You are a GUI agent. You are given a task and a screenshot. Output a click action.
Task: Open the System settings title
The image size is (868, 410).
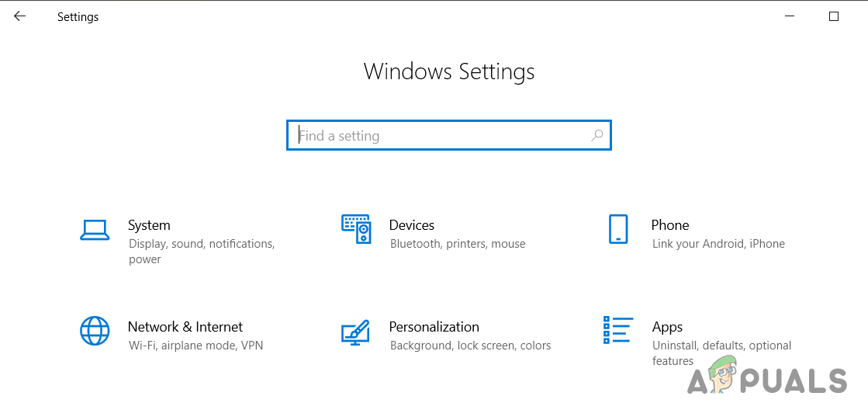point(149,225)
